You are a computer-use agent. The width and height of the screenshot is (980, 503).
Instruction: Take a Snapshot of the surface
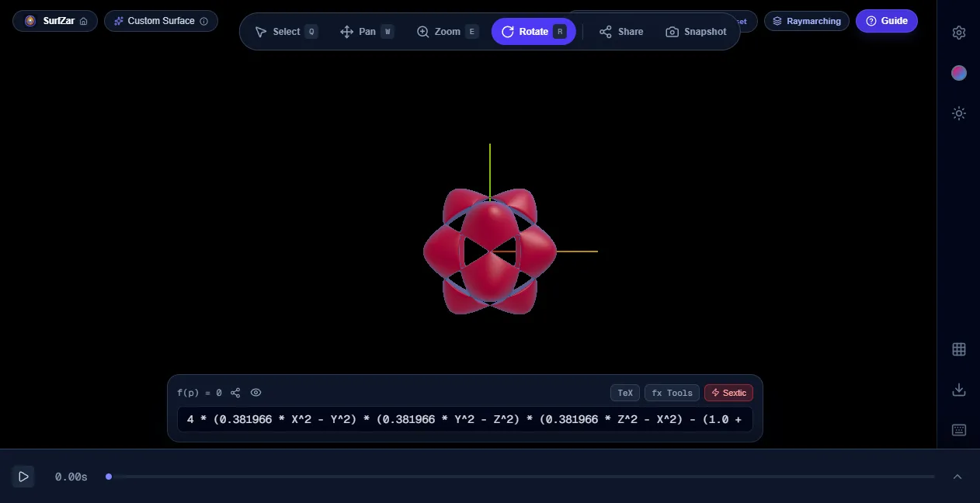point(697,32)
